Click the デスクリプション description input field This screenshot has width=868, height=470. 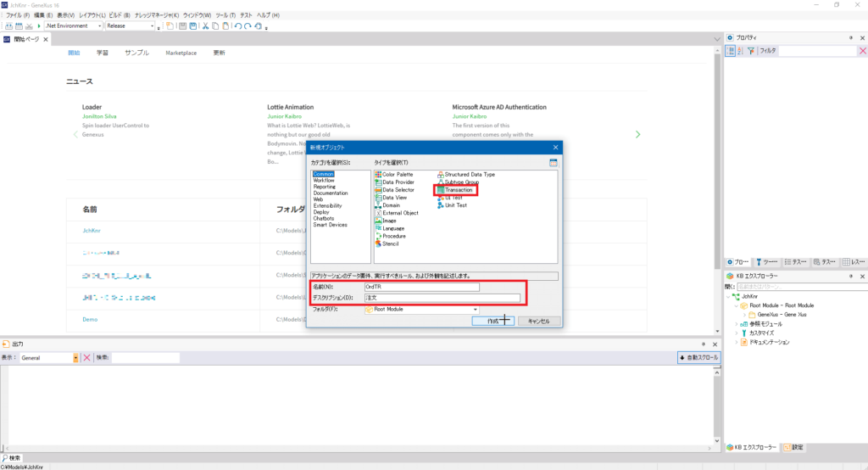pos(442,298)
